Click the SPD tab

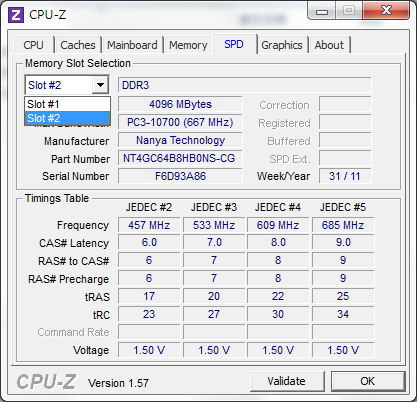[x=234, y=44]
